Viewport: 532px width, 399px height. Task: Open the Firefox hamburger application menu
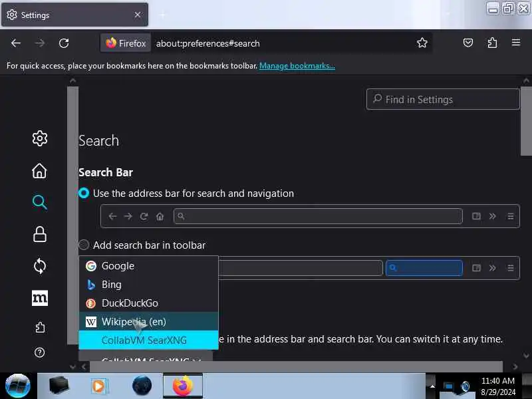[516, 43]
